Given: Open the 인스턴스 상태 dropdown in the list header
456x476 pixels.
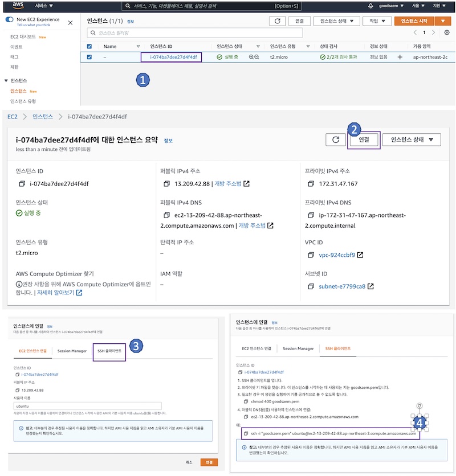Looking at the screenshot, I should [336, 21].
